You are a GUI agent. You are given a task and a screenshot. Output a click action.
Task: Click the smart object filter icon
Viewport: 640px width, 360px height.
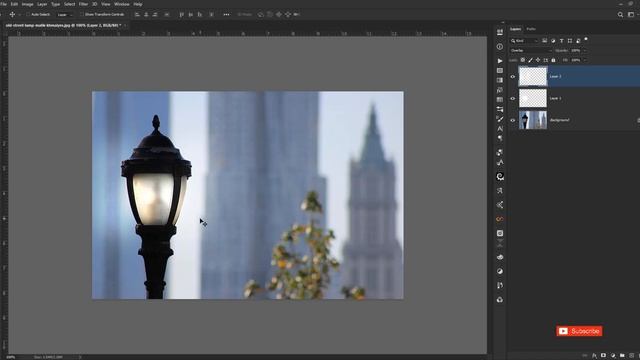point(578,41)
